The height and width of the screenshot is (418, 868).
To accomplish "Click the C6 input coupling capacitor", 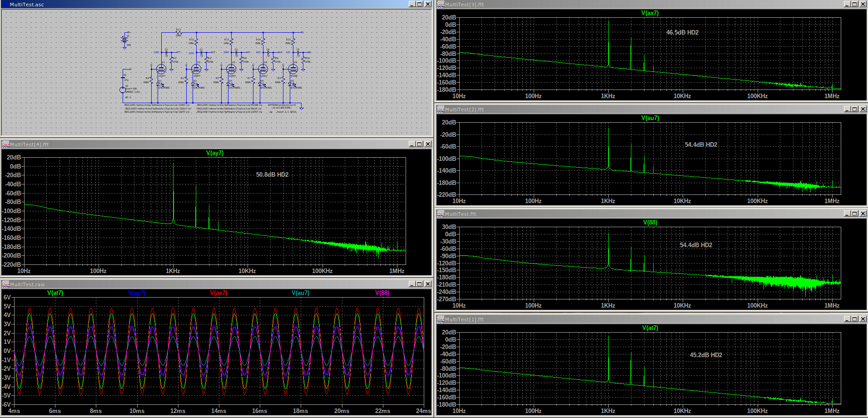I will (123, 78).
